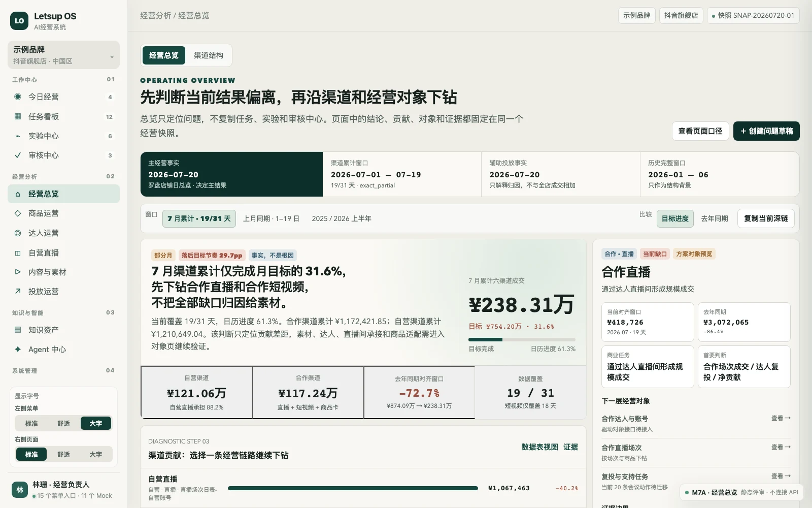Screen dimensions: 812x508
Task: Select the 主经营事实 2026-07-20 card
Action: [231, 174]
